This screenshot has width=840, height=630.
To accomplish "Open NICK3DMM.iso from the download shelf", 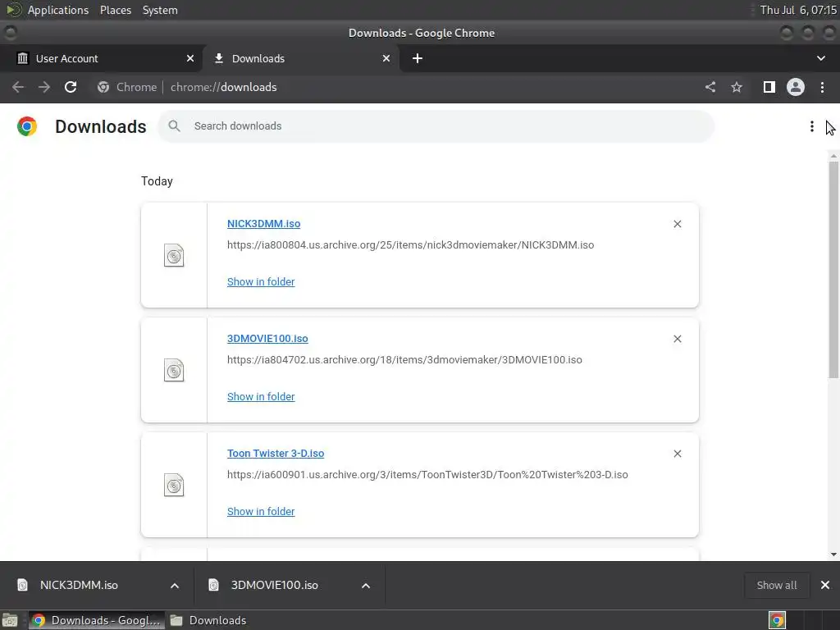I will point(79,586).
